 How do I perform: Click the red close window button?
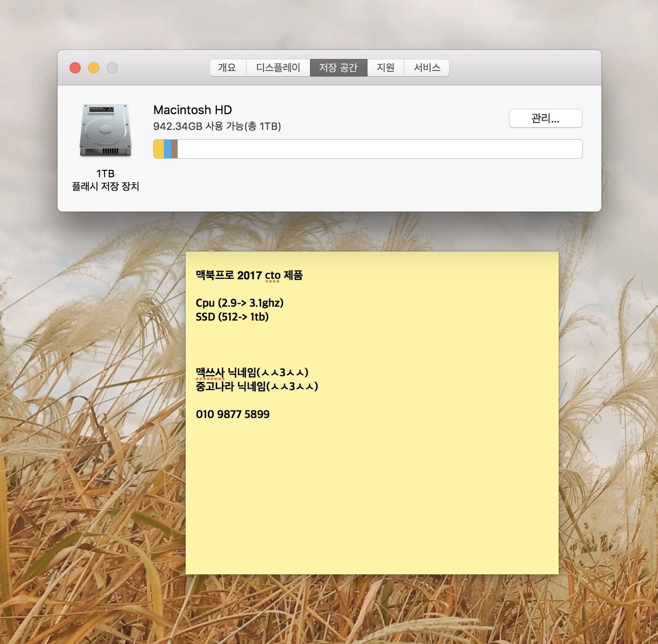tap(75, 68)
